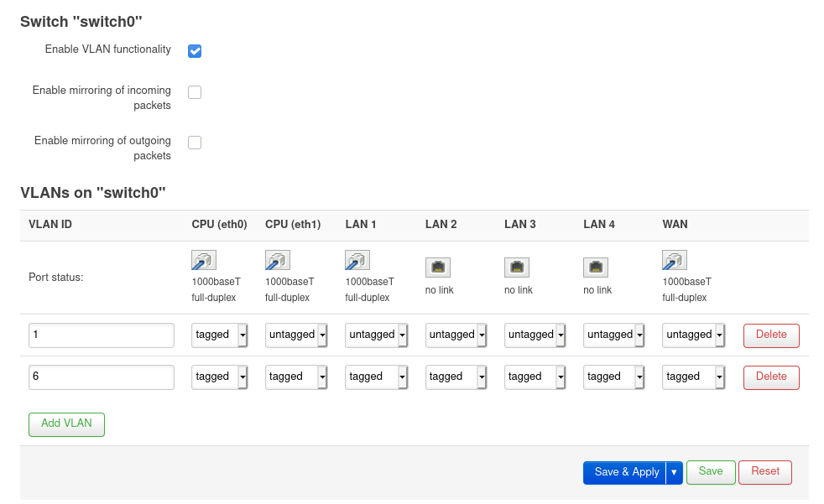
Task: Enable mirroring of outgoing packets
Action: [x=194, y=142]
